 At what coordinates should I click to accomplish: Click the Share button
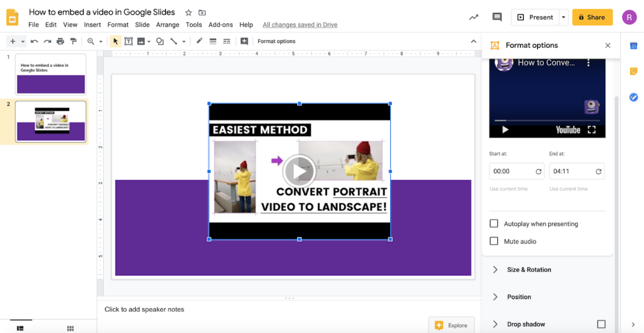[592, 17]
